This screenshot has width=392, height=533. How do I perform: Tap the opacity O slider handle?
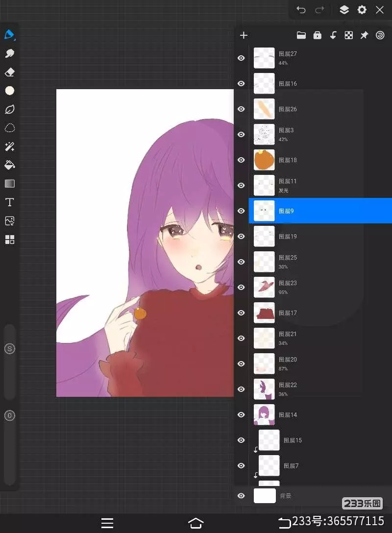[9, 416]
